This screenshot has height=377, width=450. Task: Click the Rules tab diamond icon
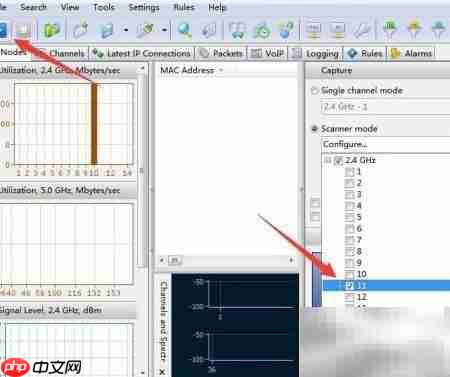pos(352,53)
